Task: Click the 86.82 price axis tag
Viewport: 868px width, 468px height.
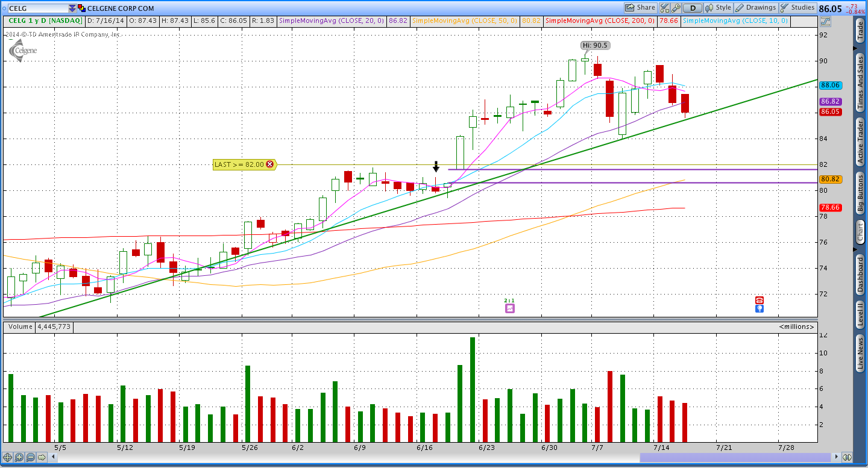Action: tap(831, 102)
